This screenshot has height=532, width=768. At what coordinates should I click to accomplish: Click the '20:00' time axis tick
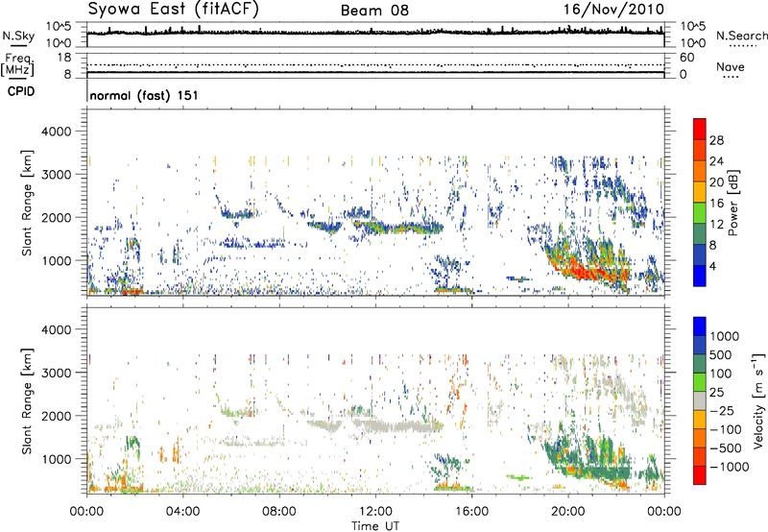567,512
